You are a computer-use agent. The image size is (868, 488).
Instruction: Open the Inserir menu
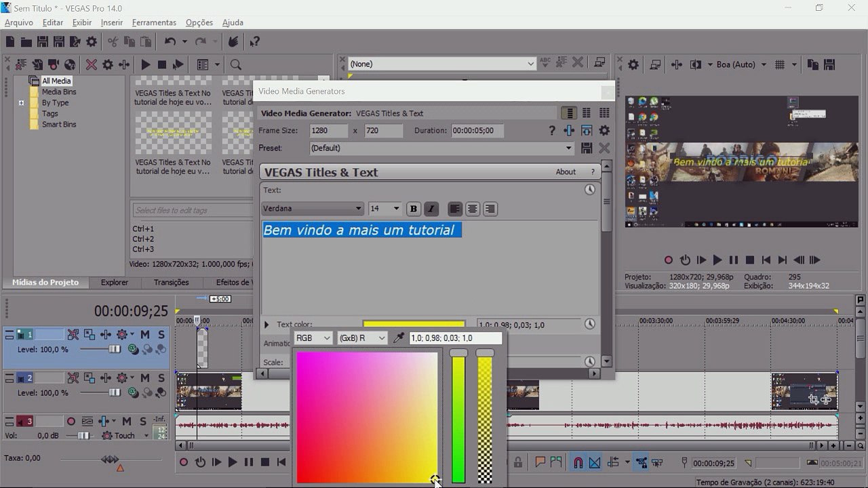click(x=112, y=22)
